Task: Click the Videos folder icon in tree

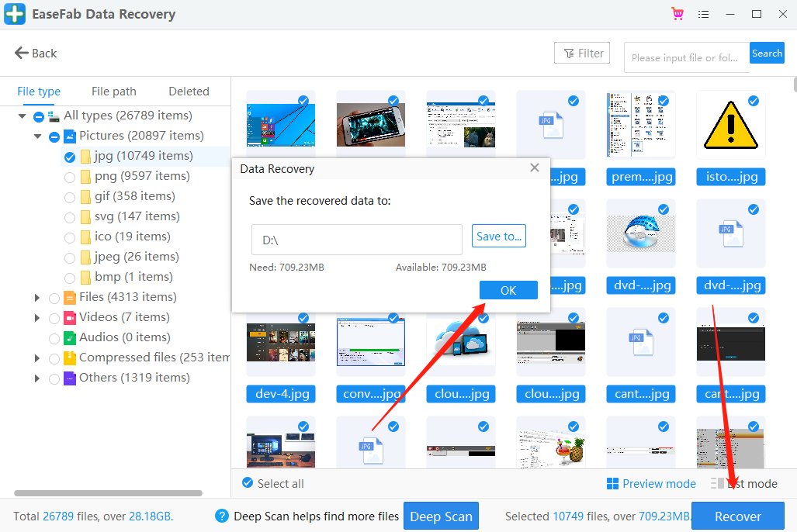Action: click(x=70, y=317)
